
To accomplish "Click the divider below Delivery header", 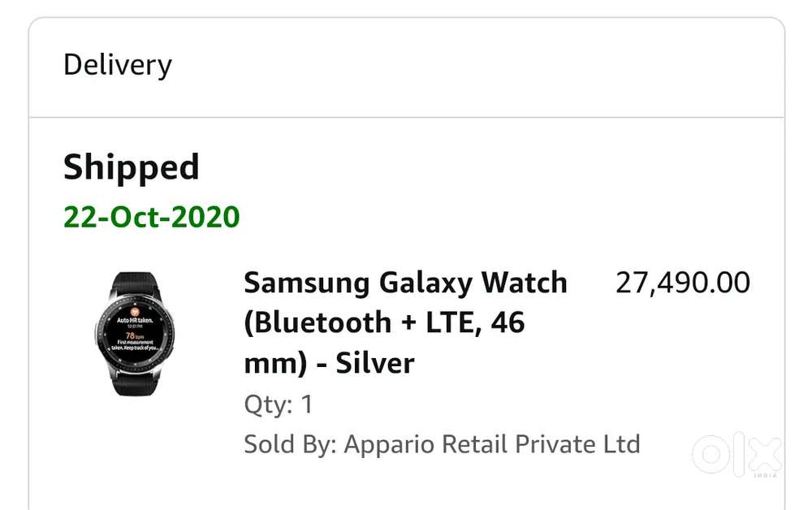I will tap(407, 118).
